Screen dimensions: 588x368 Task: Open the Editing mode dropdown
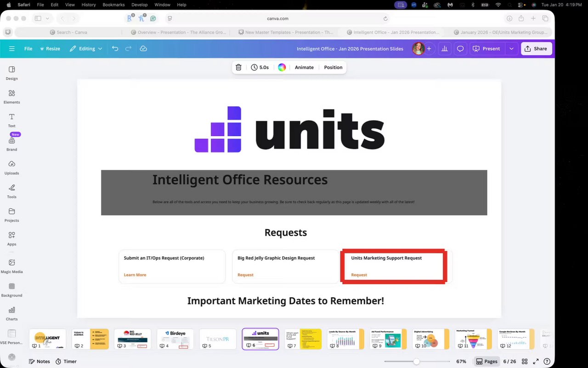click(x=86, y=49)
